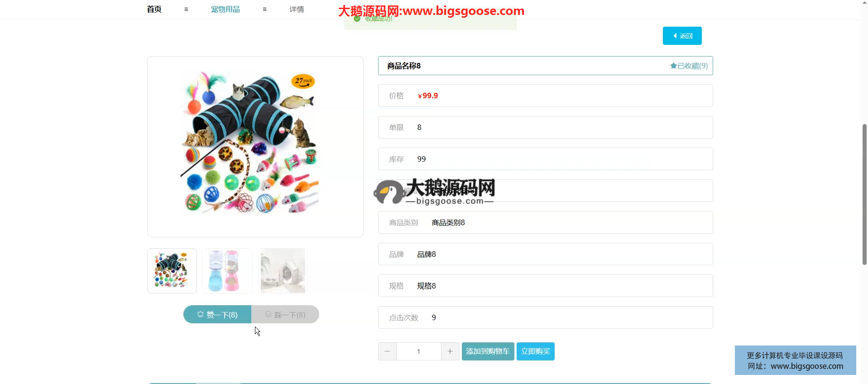Click the thumbs-down icon in 踩一下
The width and height of the screenshot is (868, 384).
coord(269,314)
